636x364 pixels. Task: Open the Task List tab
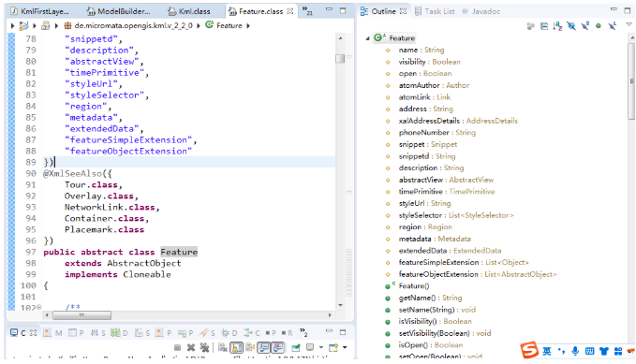coord(435,11)
